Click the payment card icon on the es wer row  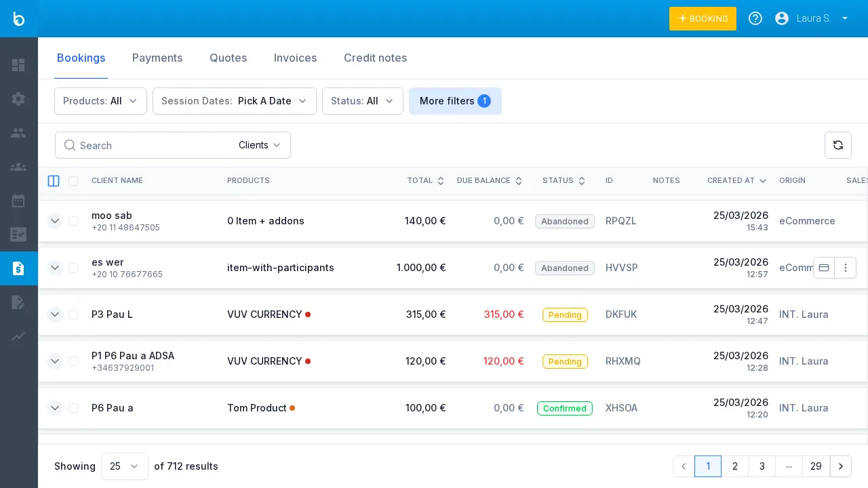pyautogui.click(x=824, y=268)
